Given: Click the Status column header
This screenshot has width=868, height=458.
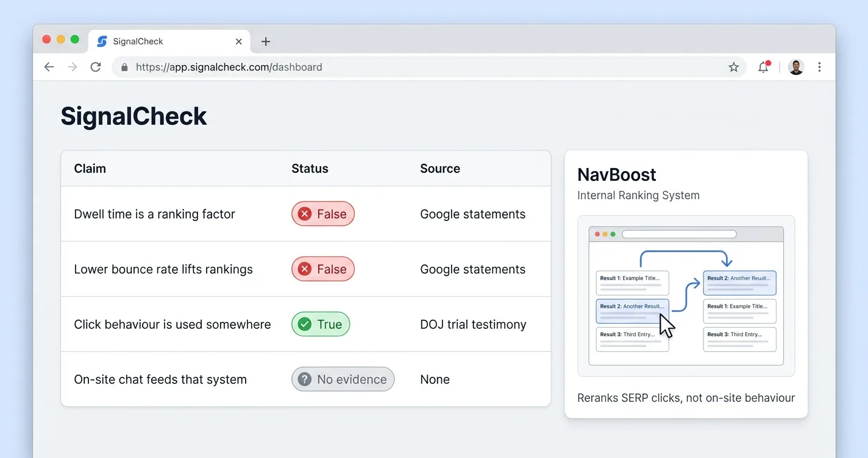Looking at the screenshot, I should [310, 169].
